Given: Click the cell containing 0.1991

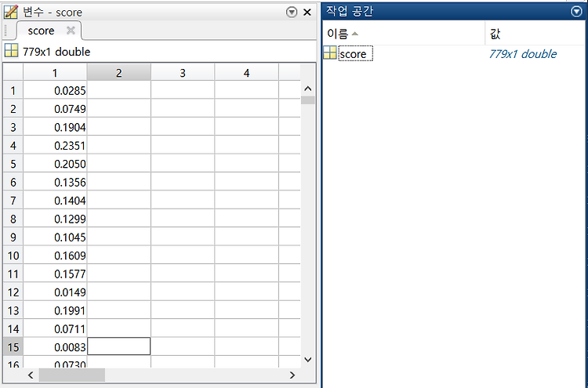Looking at the screenshot, I should pos(55,310).
